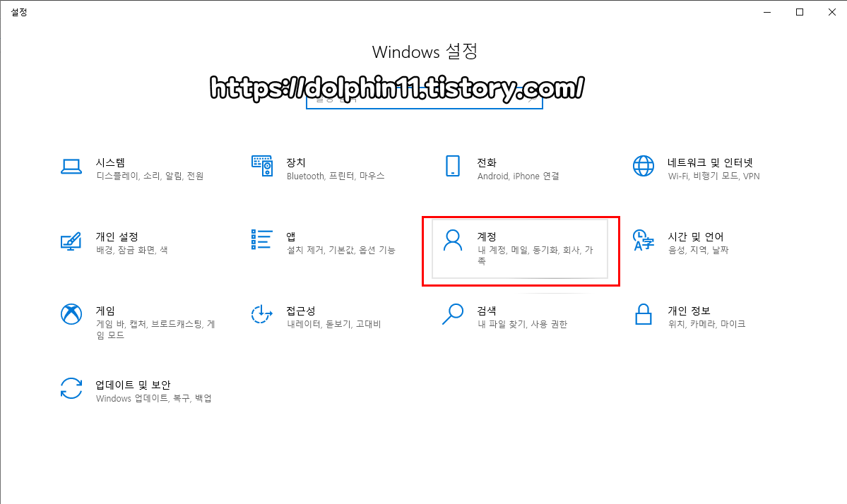Viewport: 847px width, 504px height.
Task: Click the 업데이트 및 보안 refresh icon
Action: (x=71, y=388)
